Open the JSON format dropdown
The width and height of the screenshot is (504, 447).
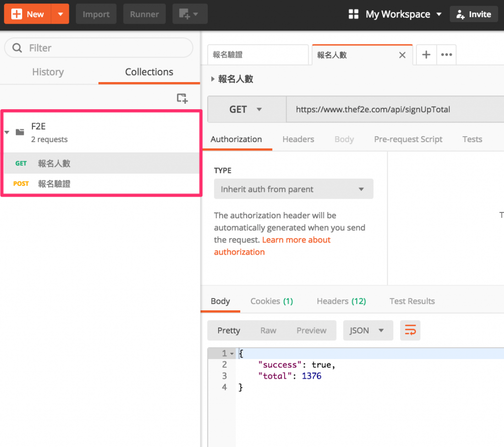point(368,330)
